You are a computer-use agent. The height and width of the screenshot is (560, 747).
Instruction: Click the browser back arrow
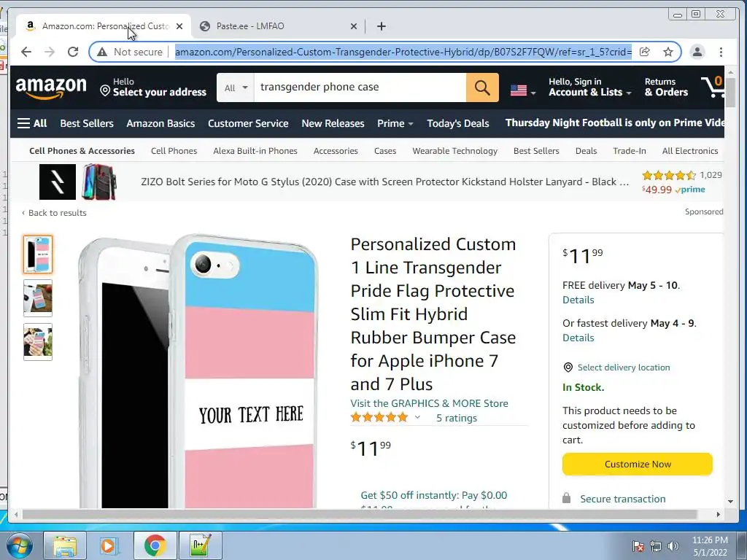[x=26, y=52]
